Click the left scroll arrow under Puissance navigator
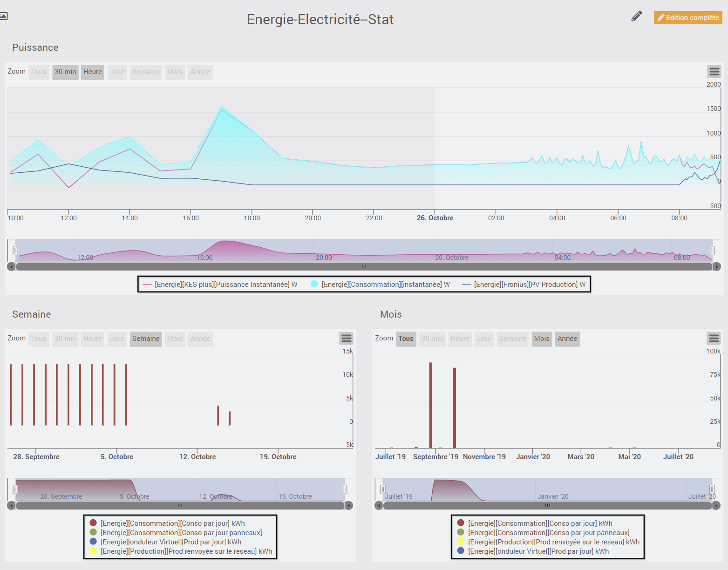The height and width of the screenshot is (570, 728). 11,267
